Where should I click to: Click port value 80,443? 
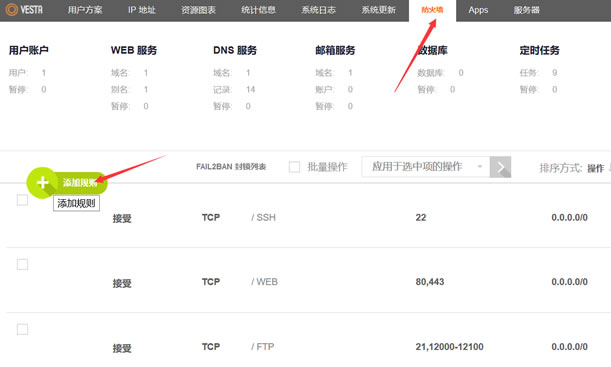pyautogui.click(x=430, y=282)
